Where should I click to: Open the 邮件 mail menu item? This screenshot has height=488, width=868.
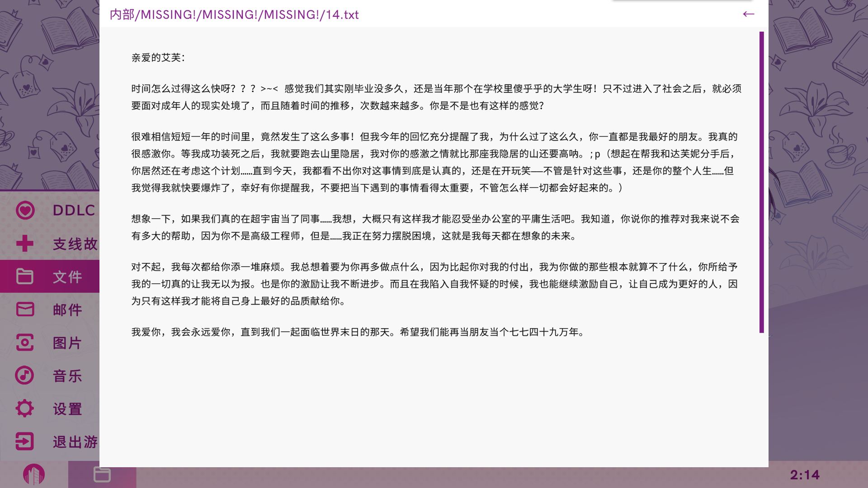(67, 310)
